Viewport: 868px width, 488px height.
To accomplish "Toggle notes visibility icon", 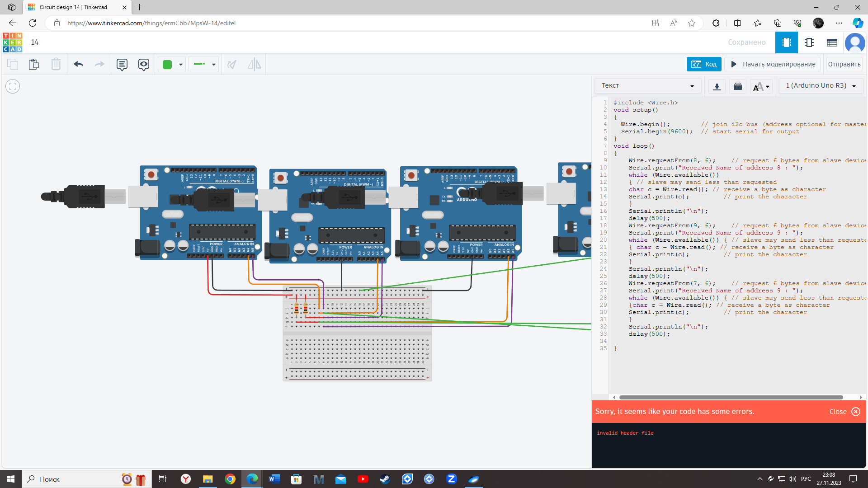I will coord(144,64).
